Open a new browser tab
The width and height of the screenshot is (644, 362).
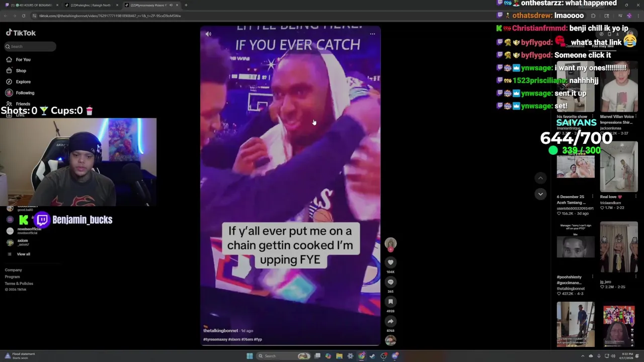click(x=186, y=5)
